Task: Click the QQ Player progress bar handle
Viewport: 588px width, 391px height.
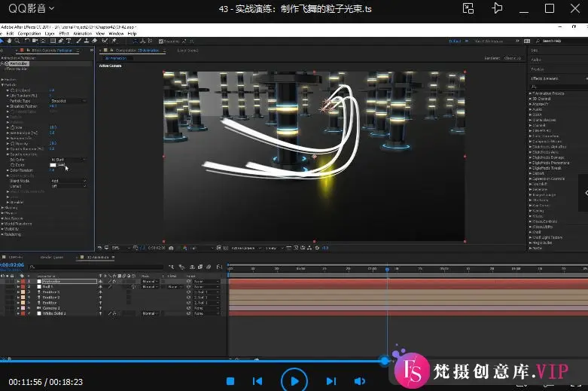Action: (x=385, y=361)
